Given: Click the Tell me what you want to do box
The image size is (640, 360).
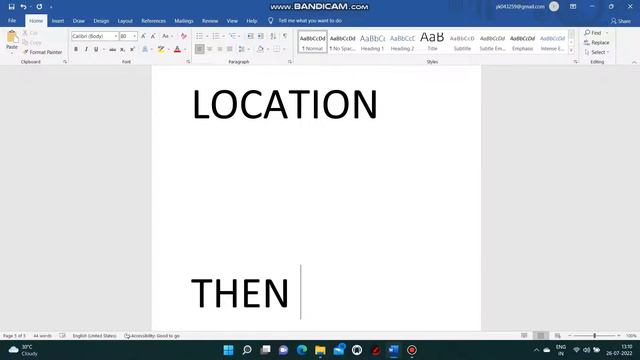Looking at the screenshot, I should pyautogui.click(x=310, y=20).
